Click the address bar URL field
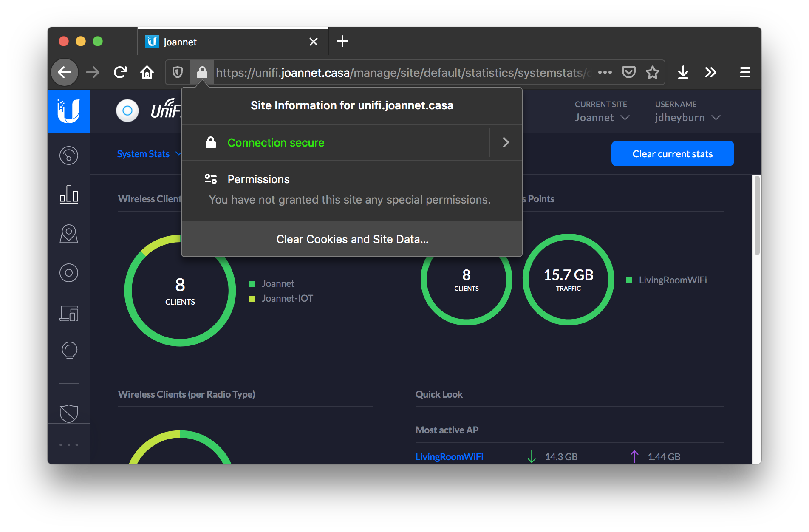The height and width of the screenshot is (532, 809). click(403, 73)
